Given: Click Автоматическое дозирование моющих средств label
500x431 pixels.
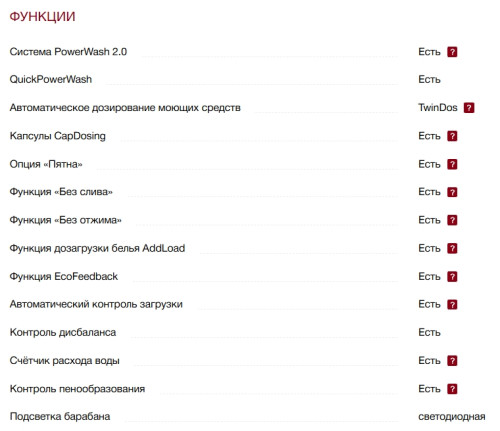Looking at the screenshot, I should point(125,108).
